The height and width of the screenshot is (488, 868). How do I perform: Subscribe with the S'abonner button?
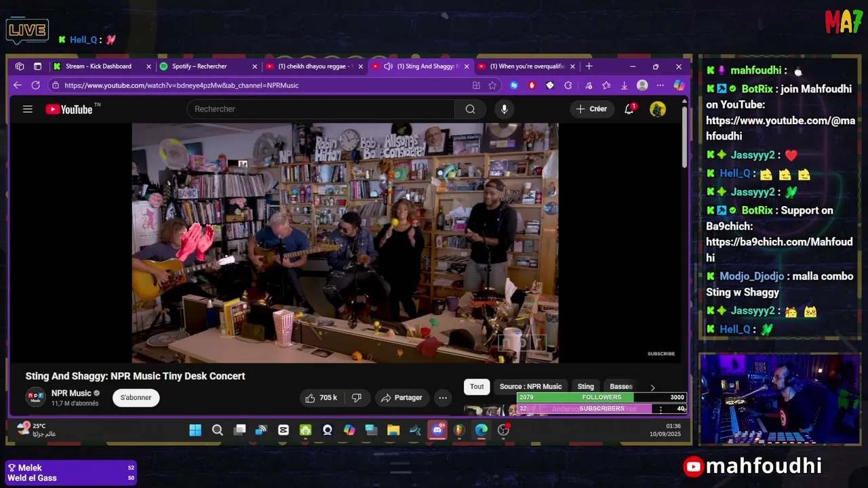tap(136, 398)
